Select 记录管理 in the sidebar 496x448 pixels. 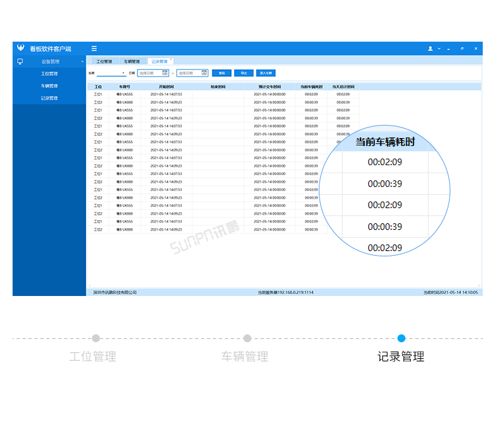coord(49,98)
